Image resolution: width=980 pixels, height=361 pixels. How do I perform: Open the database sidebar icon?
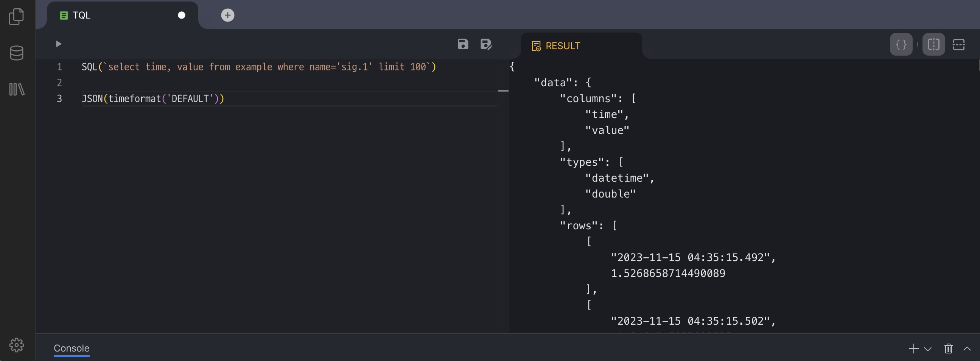[x=16, y=53]
